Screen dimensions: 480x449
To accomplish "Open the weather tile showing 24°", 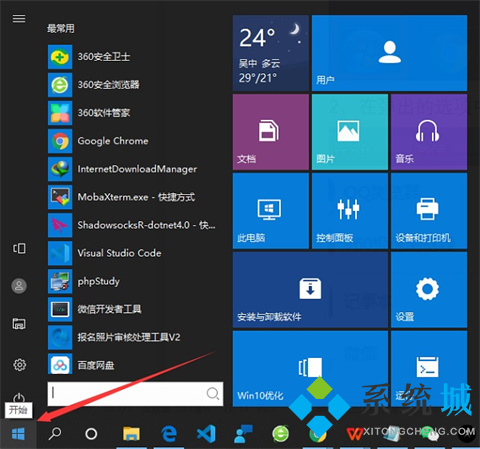I will point(271,53).
